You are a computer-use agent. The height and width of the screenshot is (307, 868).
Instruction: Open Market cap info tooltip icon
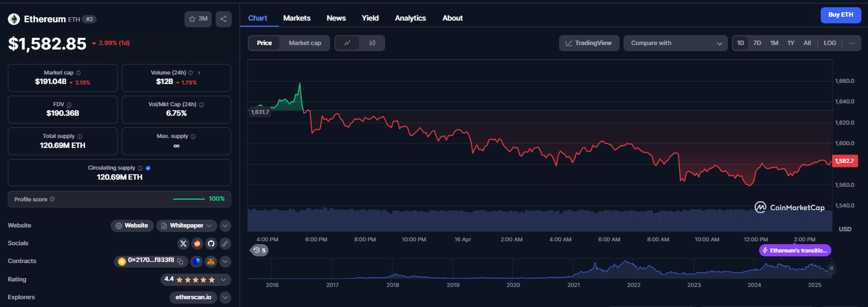coord(78,73)
